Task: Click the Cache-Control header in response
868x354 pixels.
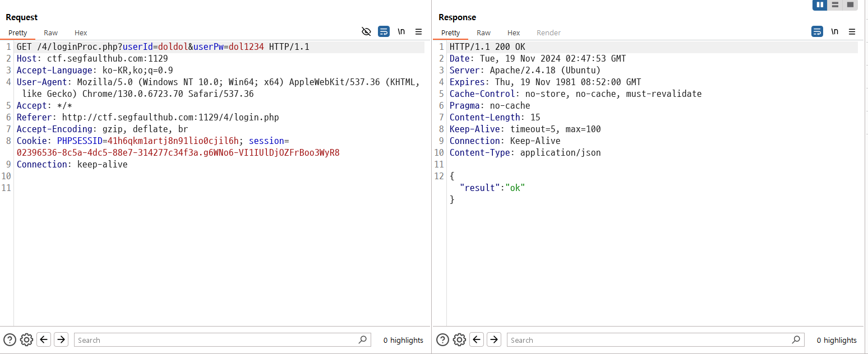Action: pyautogui.click(x=576, y=94)
